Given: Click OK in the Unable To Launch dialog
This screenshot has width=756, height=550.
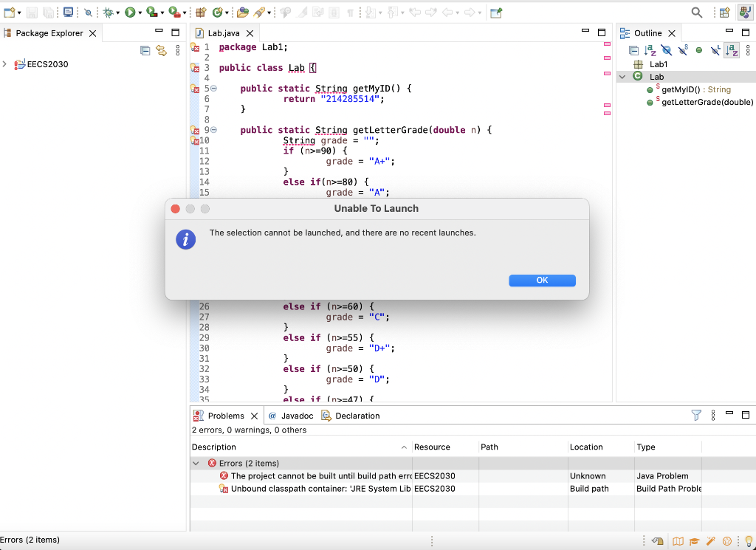Looking at the screenshot, I should click(542, 280).
